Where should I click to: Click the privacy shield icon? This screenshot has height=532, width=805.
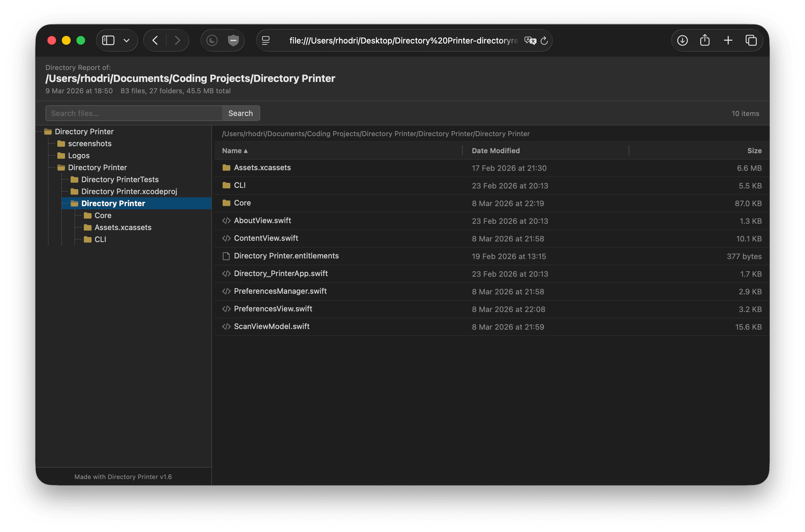(233, 40)
